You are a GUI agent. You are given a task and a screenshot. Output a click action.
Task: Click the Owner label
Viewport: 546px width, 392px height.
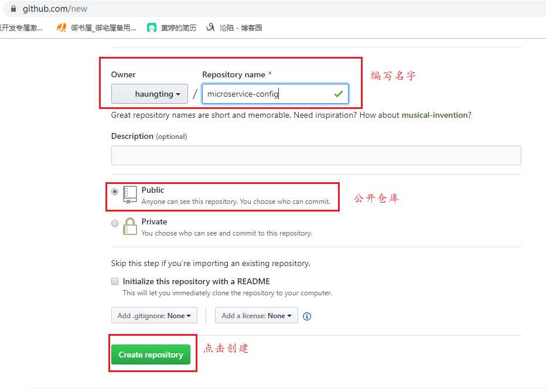click(123, 74)
